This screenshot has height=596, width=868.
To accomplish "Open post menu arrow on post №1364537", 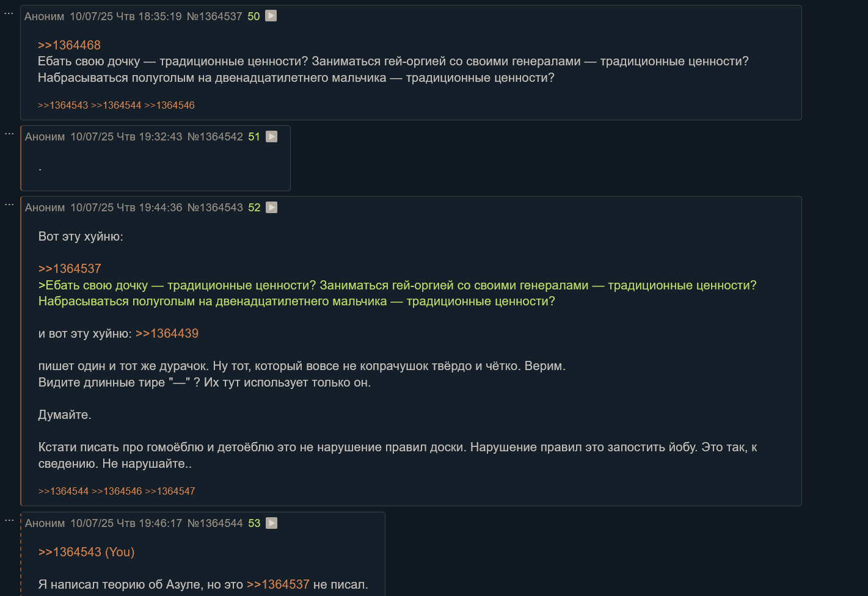I will click(271, 16).
